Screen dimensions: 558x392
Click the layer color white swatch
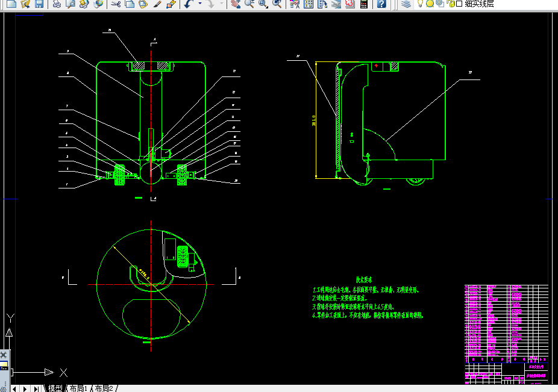(x=459, y=4)
